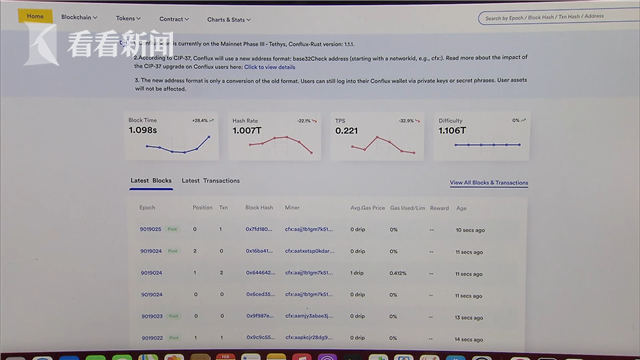Open View All Blocks & Transactions link
Screen dimensions: 640x360
pos(489,183)
